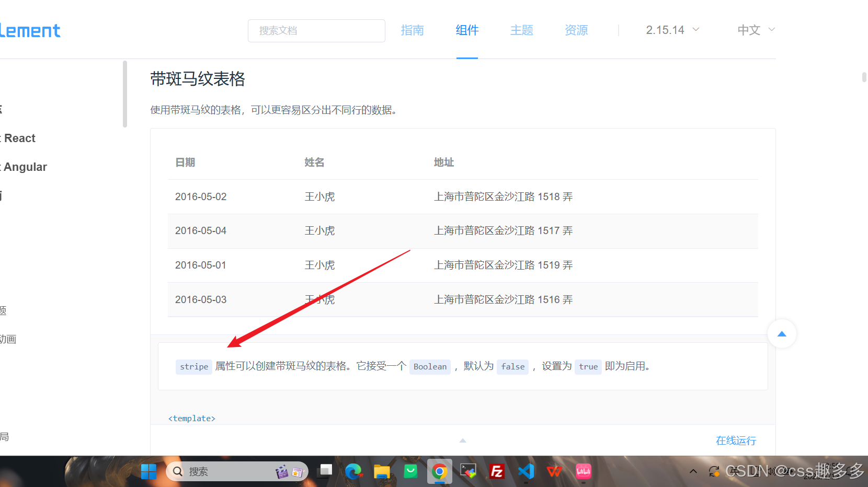Click the 带斑马纹表格 heading
This screenshot has height=487, width=868.
(198, 79)
